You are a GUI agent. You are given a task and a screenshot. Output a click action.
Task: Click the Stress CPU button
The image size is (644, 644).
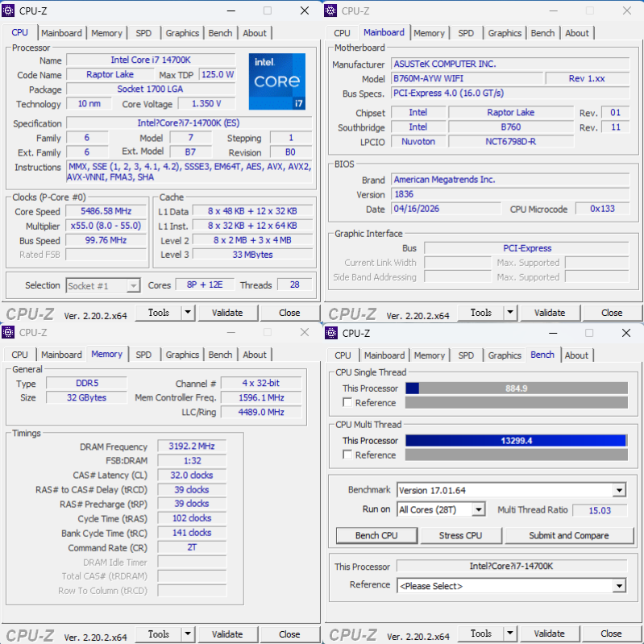tap(460, 535)
